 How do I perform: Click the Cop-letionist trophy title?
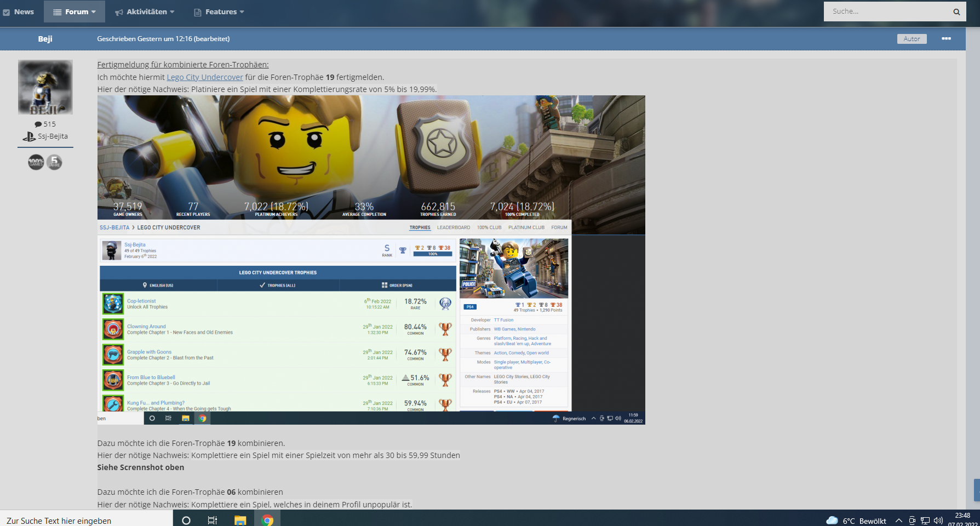click(x=141, y=301)
